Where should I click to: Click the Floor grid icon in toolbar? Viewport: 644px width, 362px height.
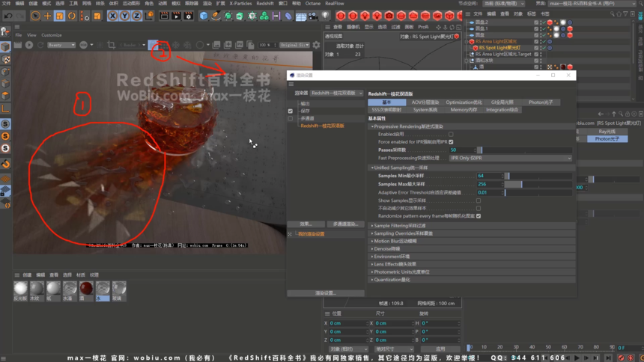[301, 16]
